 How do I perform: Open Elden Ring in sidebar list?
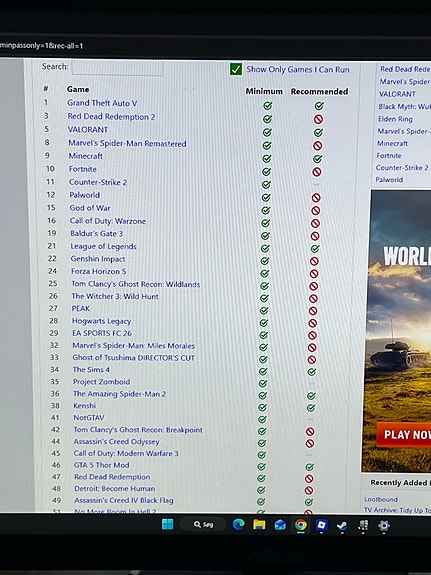pos(395,119)
